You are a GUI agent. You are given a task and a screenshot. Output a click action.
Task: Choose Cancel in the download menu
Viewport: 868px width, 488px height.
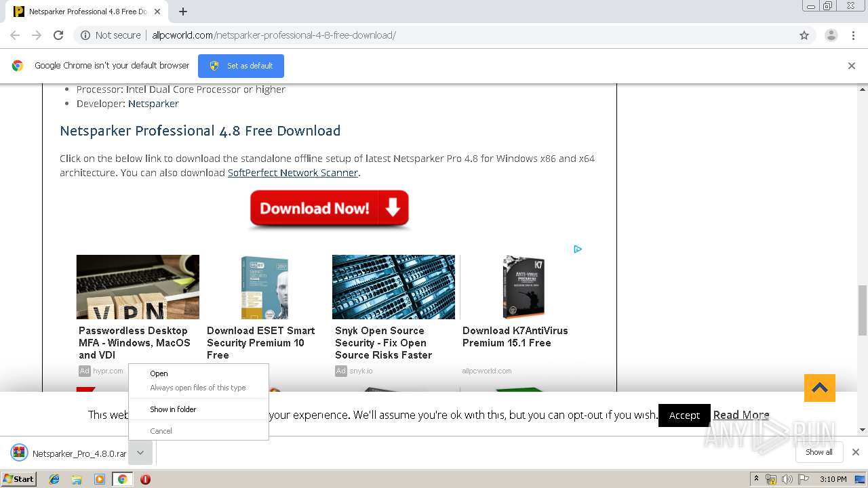pos(199,431)
